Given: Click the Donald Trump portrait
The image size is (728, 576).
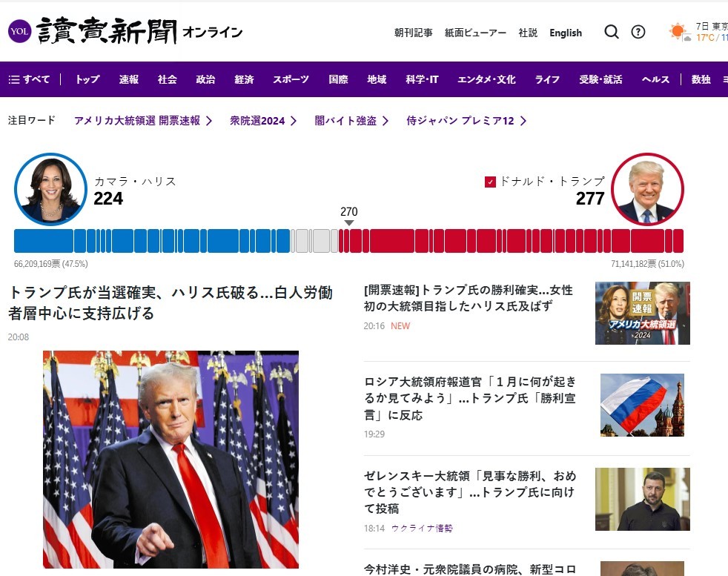Looking at the screenshot, I should 647,189.
